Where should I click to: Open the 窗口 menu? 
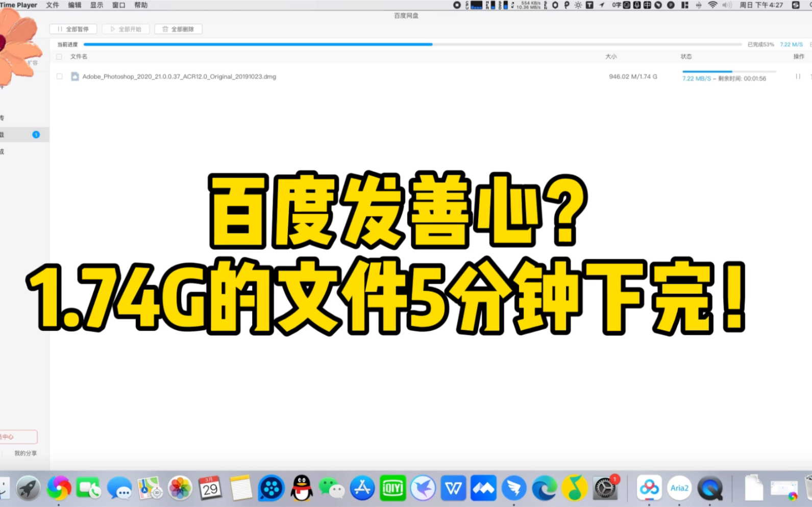pyautogui.click(x=118, y=5)
